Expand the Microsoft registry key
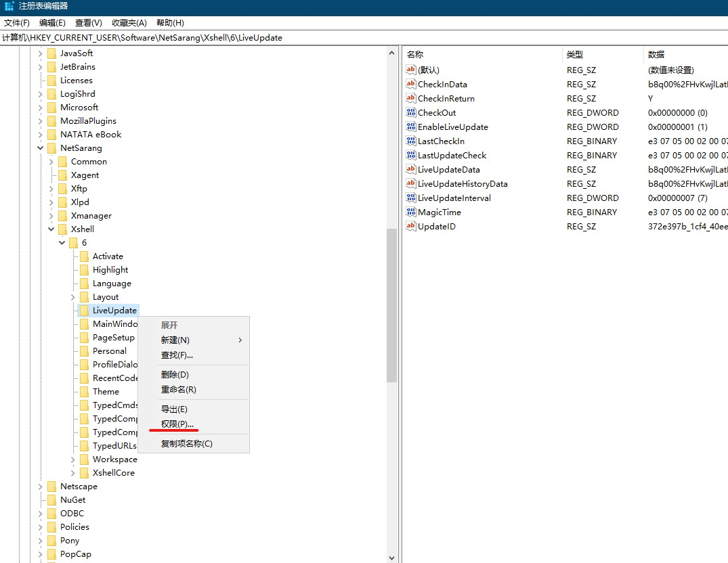This screenshot has width=728, height=563. click(x=40, y=107)
